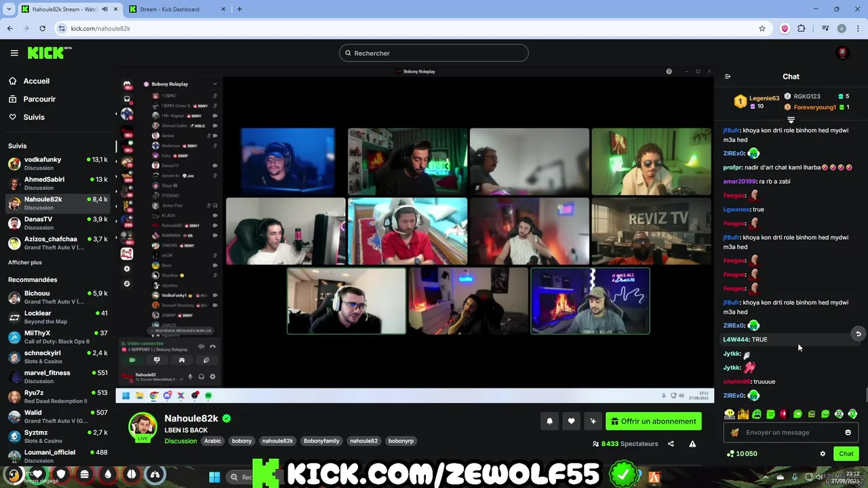868x488 pixels.
Task: Click the bobonyrp tag
Action: pos(401,441)
